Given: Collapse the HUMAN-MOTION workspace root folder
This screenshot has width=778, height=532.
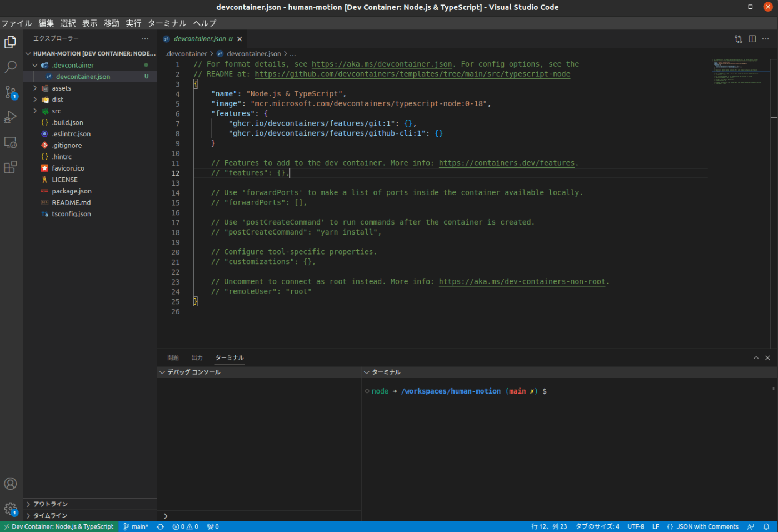Looking at the screenshot, I should tap(90, 53).
